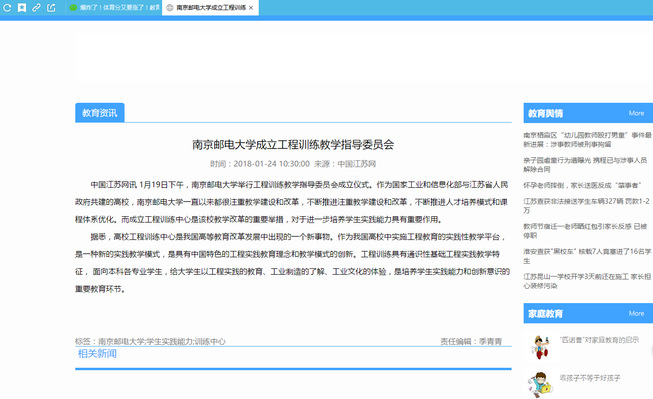Click the tag line starting 标签：南京邮电大学
This screenshot has width=653, height=399.
(x=150, y=342)
